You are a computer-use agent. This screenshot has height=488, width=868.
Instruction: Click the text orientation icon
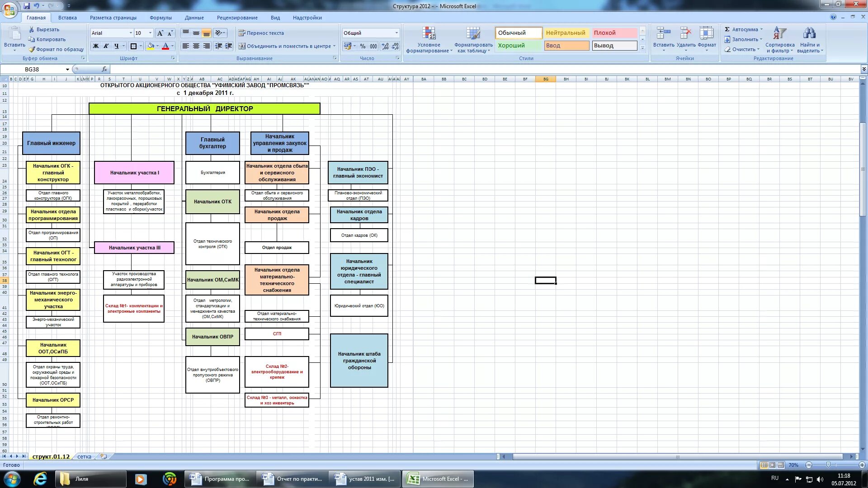coord(219,33)
